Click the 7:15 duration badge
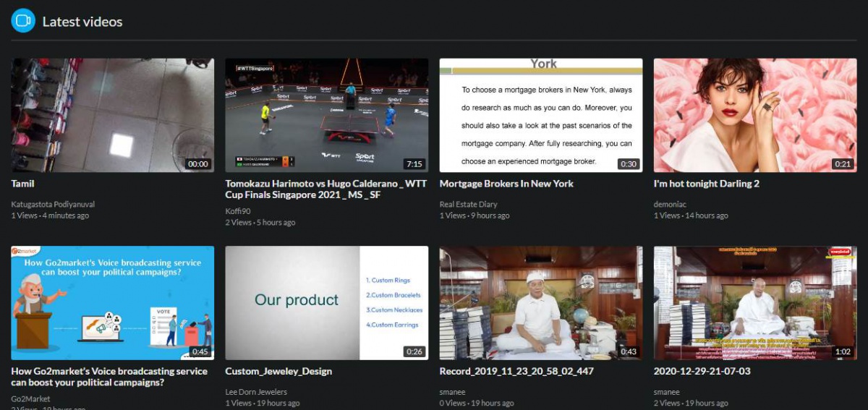The image size is (868, 410). pyautogui.click(x=414, y=164)
